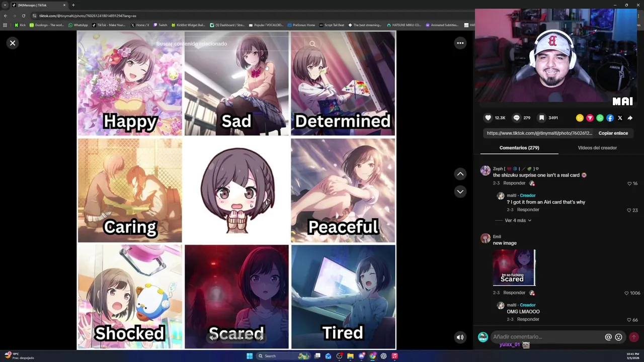
Task: Insert a mention with @ icon
Action: coord(608,337)
